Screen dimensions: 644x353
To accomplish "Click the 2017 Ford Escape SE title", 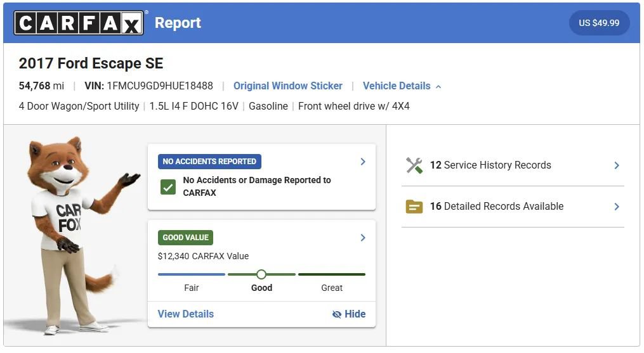I will coord(91,63).
